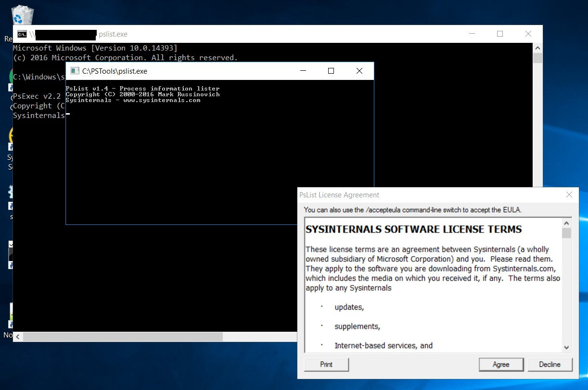
Task: Click the license text scrollbar thumb
Action: tap(566, 233)
